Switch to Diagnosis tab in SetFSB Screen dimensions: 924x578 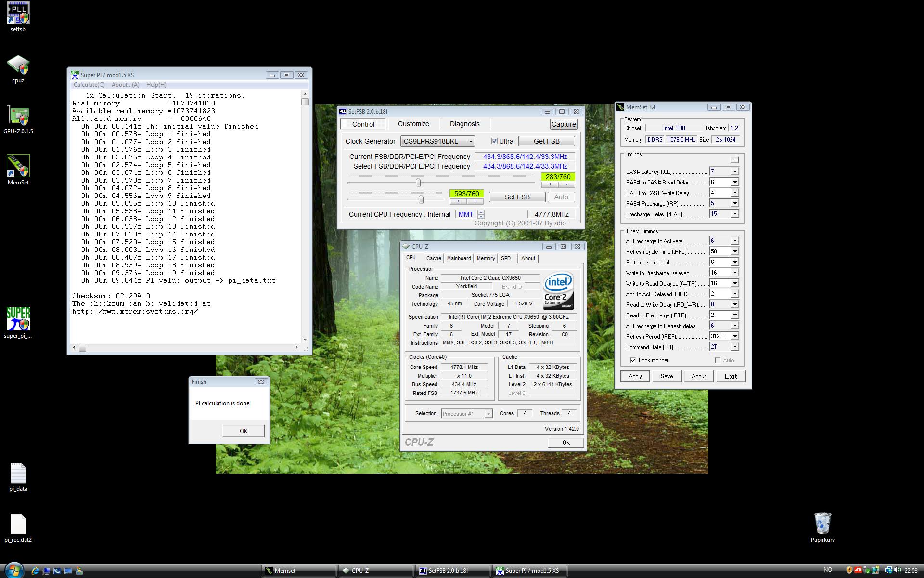(464, 124)
